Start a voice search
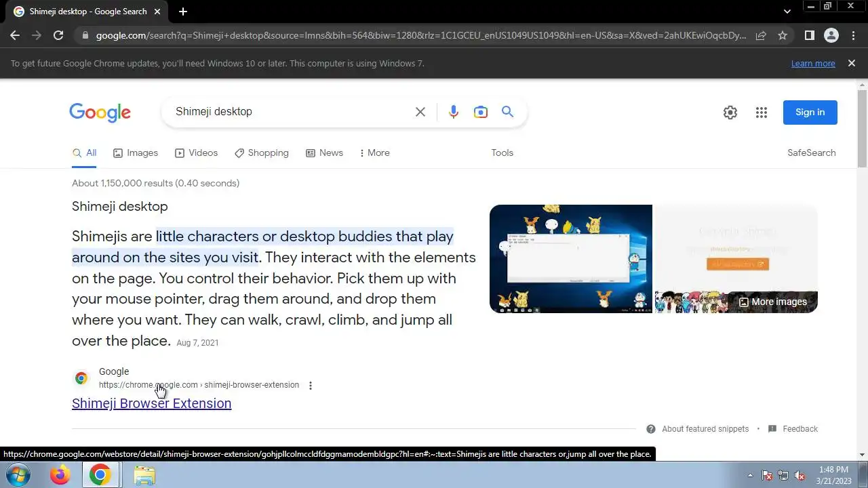 [x=454, y=112]
